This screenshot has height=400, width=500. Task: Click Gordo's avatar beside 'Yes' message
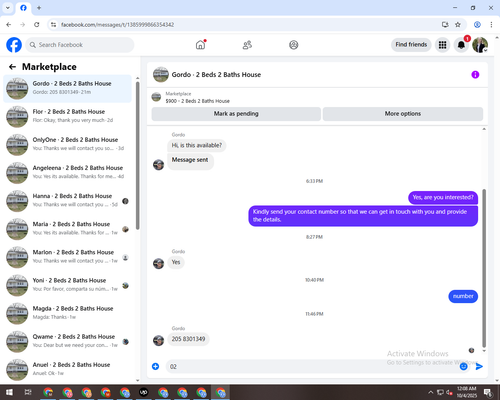point(158,263)
